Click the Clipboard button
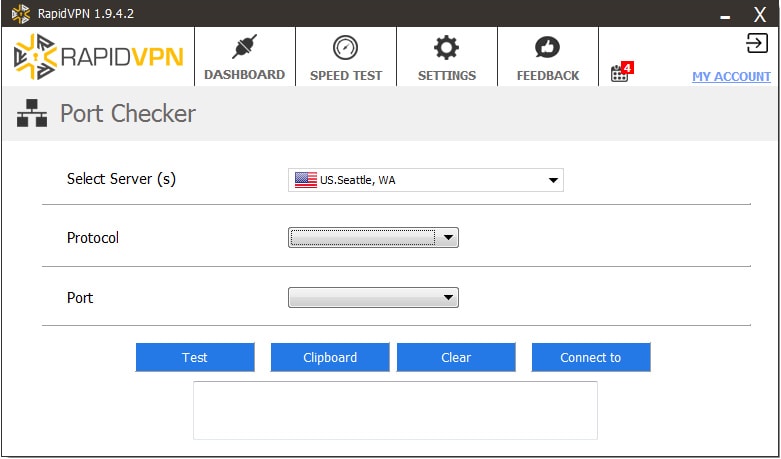The image size is (781, 459). pos(330,357)
